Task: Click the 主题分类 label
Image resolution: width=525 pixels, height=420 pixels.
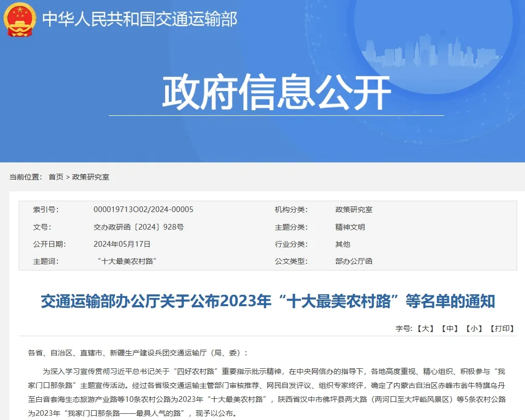Action: (x=291, y=227)
